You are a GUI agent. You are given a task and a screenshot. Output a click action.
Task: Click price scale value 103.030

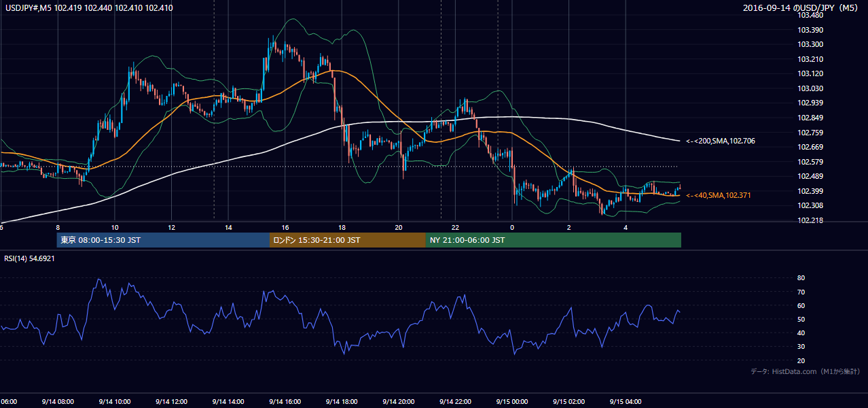(x=810, y=88)
